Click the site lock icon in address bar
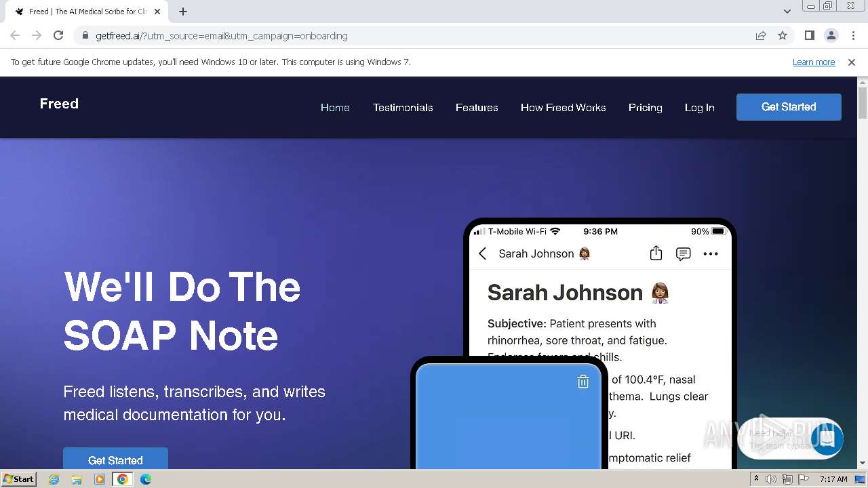The width and height of the screenshot is (868, 488). click(x=85, y=36)
